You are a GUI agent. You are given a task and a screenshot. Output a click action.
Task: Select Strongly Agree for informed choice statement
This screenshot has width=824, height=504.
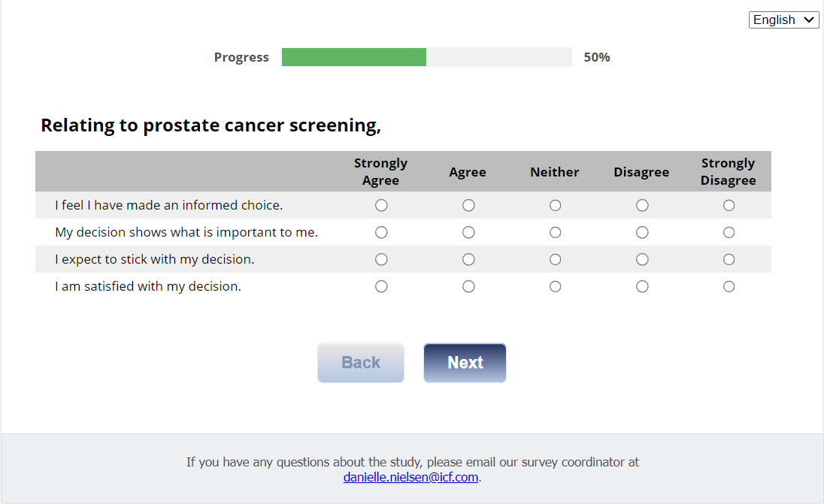tap(381, 205)
